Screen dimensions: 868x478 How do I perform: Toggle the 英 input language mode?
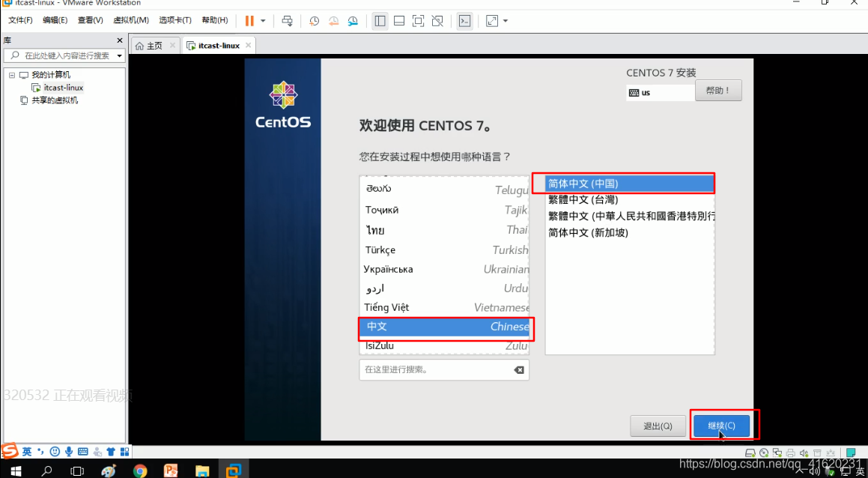click(x=27, y=452)
